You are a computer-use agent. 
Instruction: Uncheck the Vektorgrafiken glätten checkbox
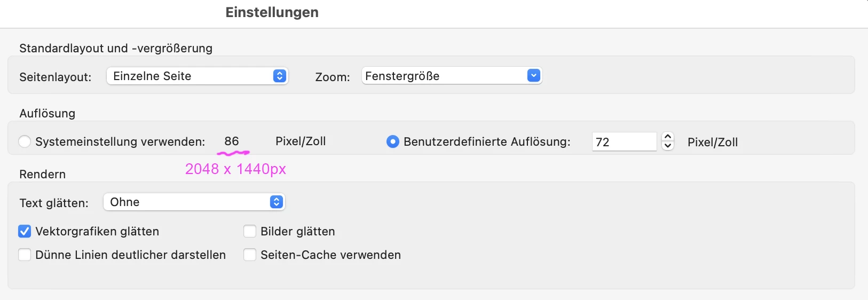[25, 231]
